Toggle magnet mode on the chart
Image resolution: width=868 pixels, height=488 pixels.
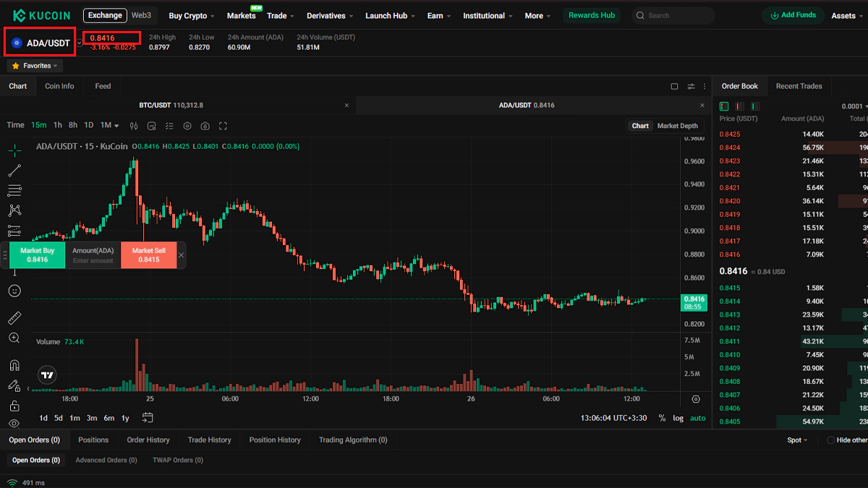click(14, 365)
